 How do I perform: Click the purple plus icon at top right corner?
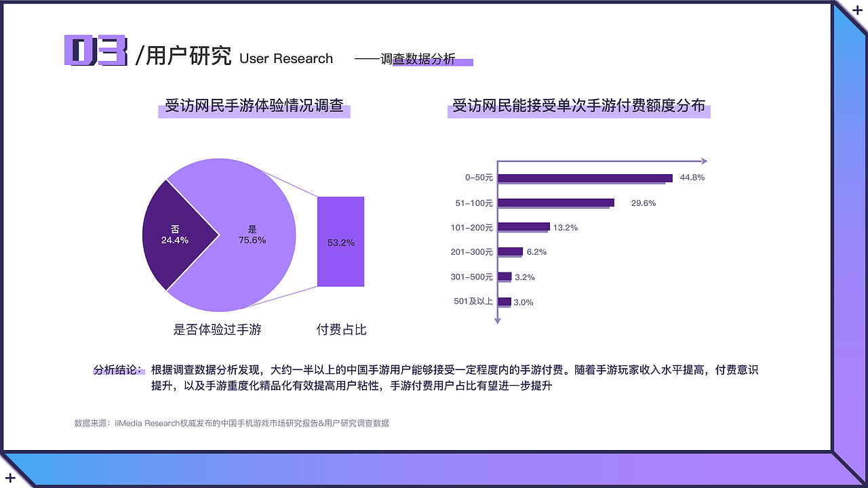click(x=856, y=10)
